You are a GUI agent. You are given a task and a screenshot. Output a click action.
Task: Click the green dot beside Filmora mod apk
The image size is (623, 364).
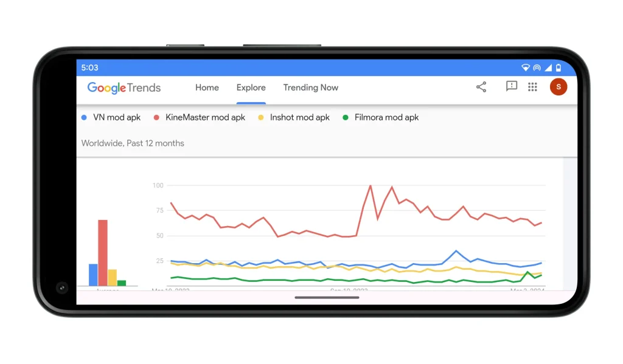346,117
